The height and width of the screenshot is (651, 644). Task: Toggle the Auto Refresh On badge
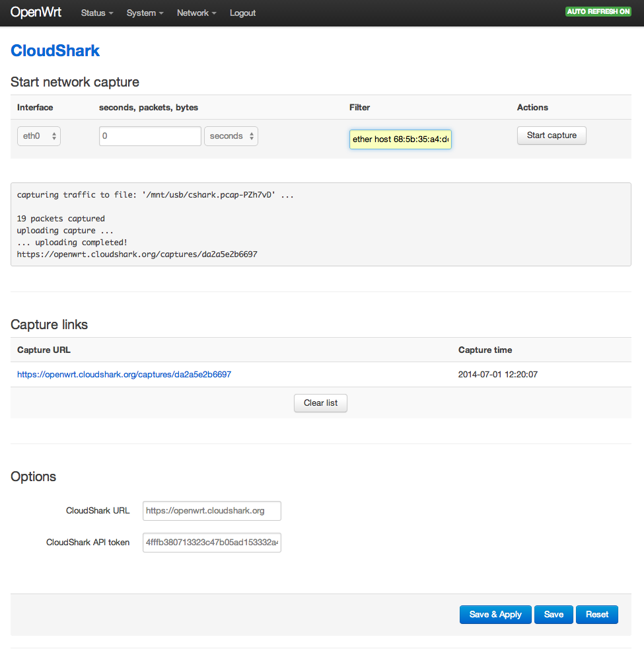pos(598,12)
